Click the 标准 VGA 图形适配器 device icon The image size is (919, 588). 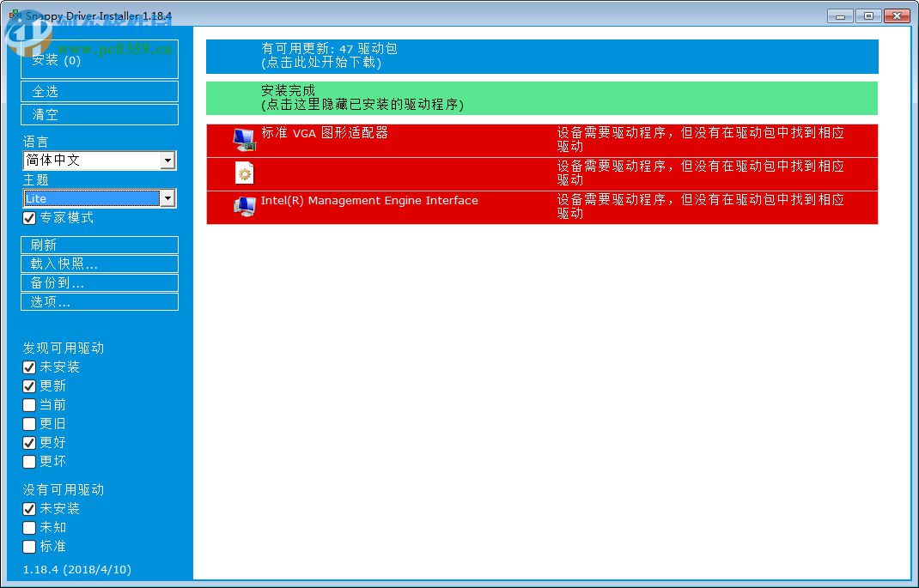click(244, 139)
